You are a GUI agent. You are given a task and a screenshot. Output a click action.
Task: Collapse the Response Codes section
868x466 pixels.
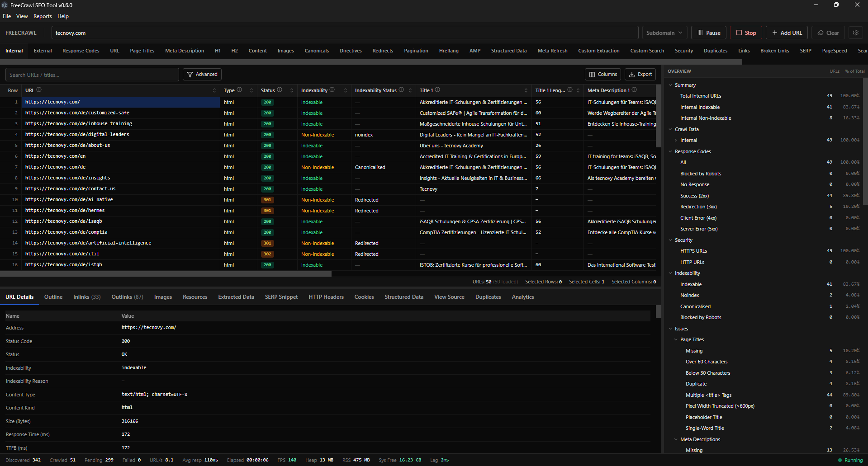(670, 151)
